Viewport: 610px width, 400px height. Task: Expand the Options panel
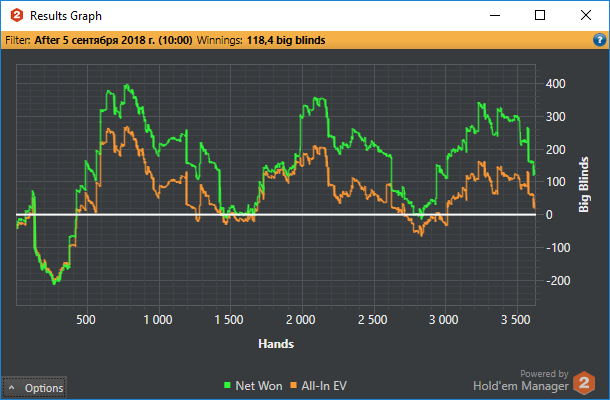[34, 388]
